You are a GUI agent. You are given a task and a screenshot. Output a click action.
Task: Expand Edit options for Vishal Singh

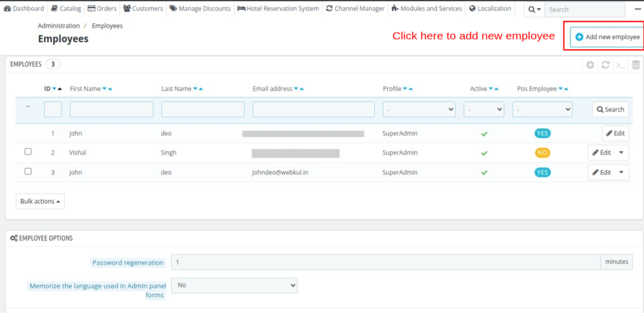click(621, 152)
